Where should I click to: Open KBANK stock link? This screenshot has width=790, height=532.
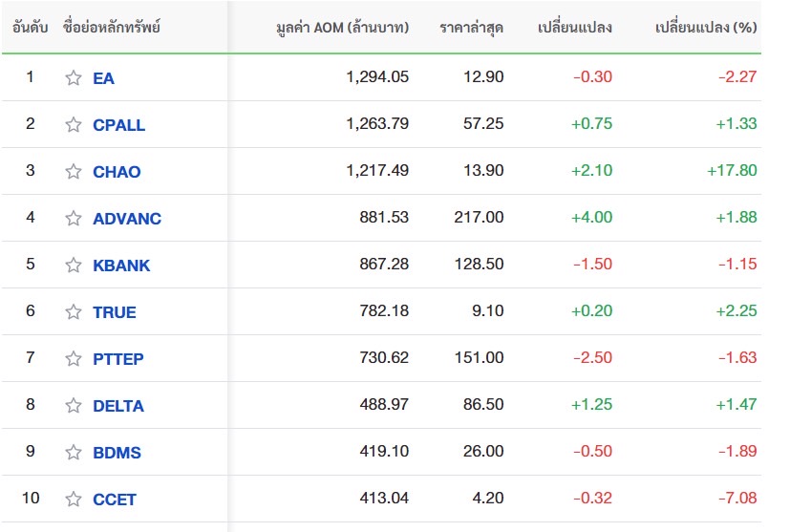121,266
